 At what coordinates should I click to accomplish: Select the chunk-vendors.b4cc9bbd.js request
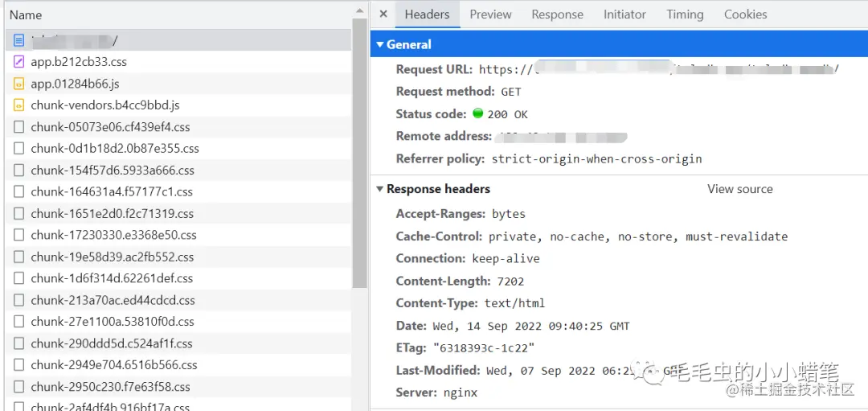pyautogui.click(x=178, y=105)
